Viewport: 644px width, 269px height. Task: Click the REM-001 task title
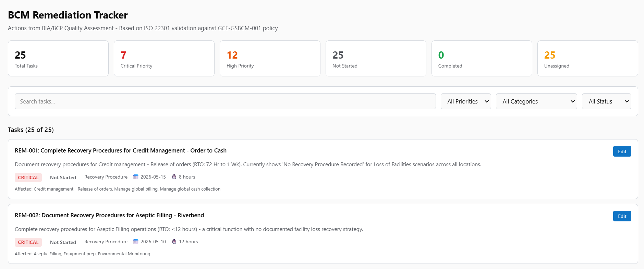(121, 150)
